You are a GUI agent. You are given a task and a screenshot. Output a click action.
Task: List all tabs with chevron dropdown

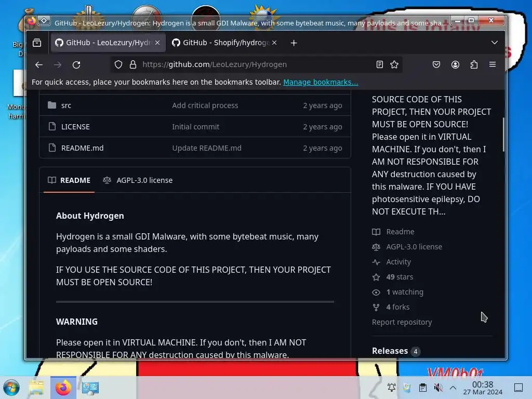click(x=495, y=43)
